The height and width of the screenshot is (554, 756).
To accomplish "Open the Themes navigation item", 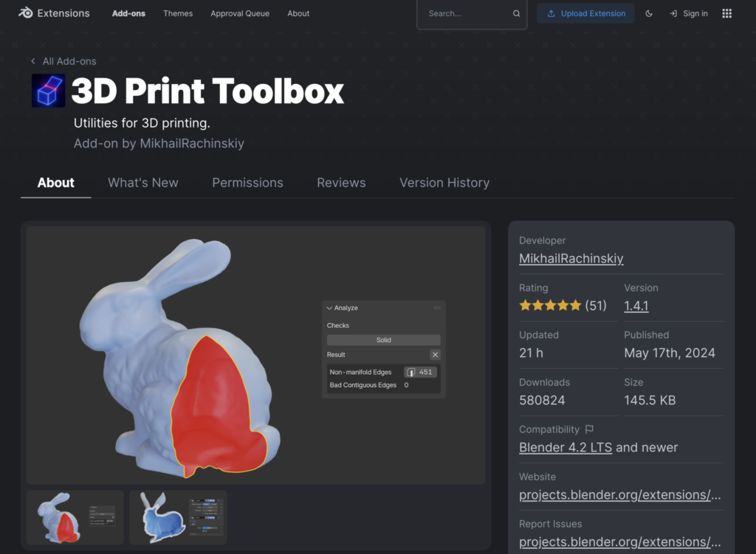I will 178,13.
